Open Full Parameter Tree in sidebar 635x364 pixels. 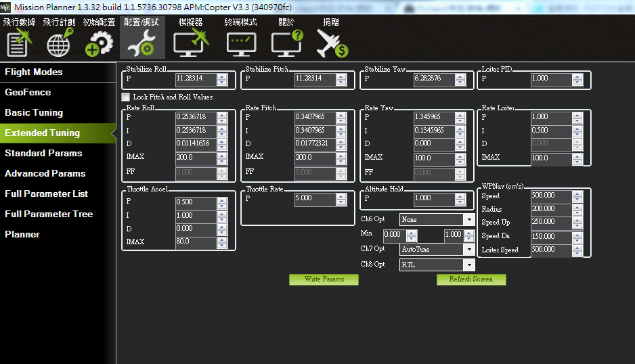click(58, 214)
